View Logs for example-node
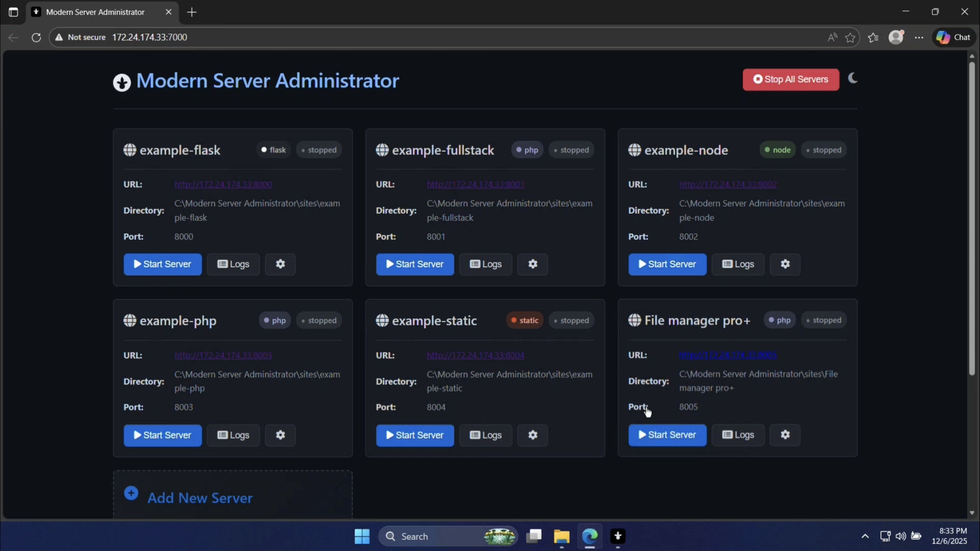This screenshot has width=980, height=551. pyautogui.click(x=737, y=264)
